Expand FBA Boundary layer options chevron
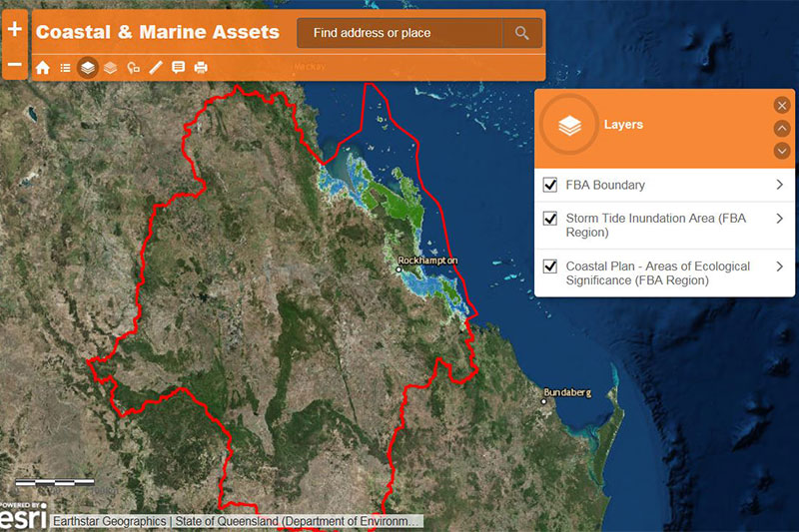Viewport: 799px width, 532px height. pyautogui.click(x=779, y=185)
